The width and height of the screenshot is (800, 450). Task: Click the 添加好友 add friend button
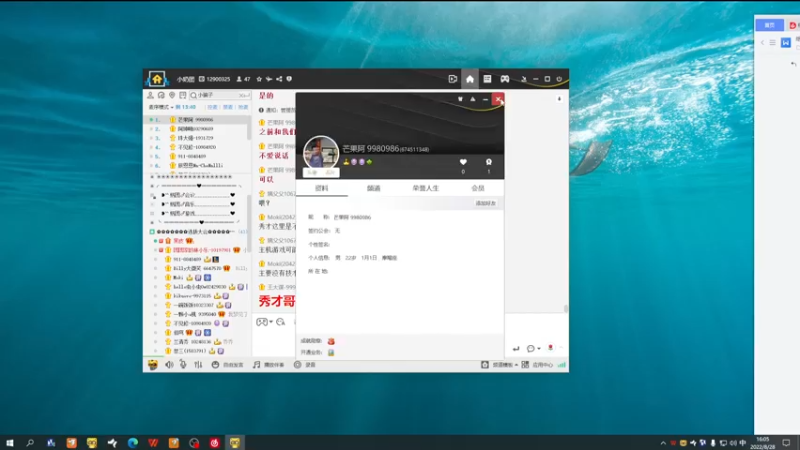point(486,203)
